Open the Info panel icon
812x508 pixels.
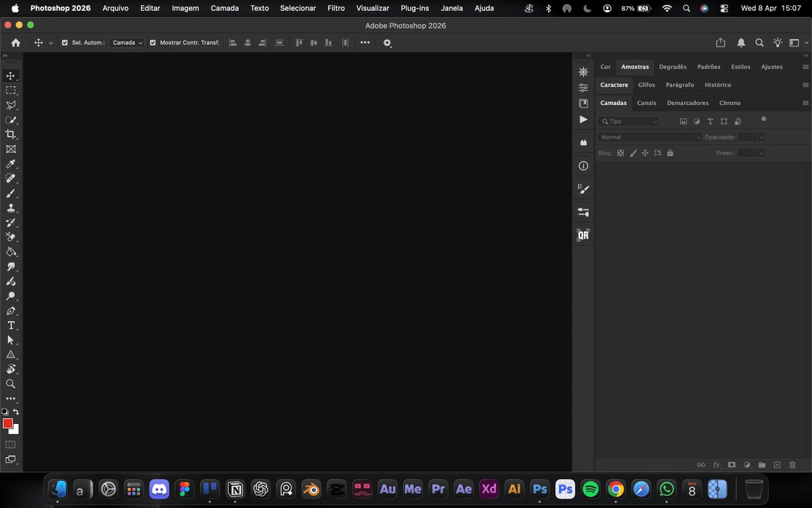[x=583, y=166]
